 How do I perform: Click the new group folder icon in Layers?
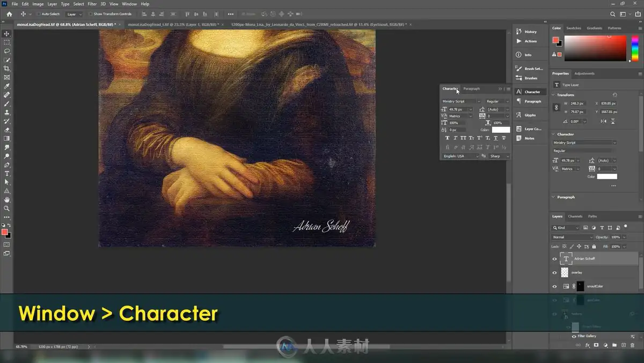click(x=614, y=345)
